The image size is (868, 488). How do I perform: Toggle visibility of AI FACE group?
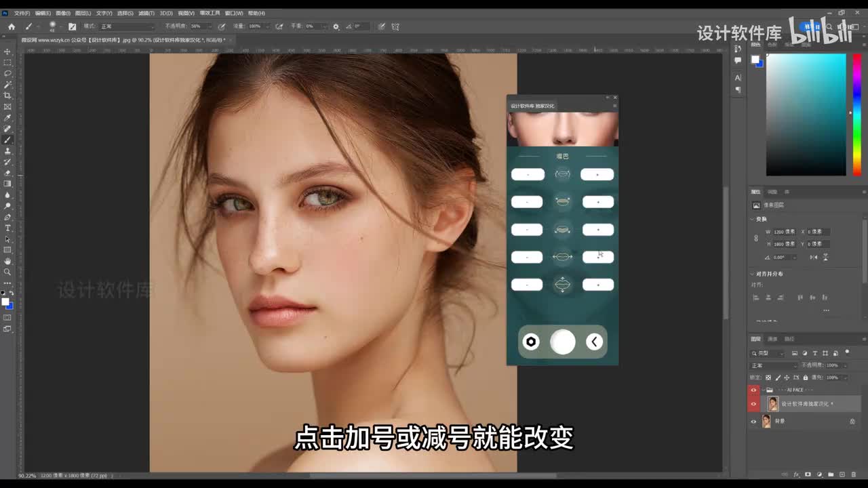(753, 390)
